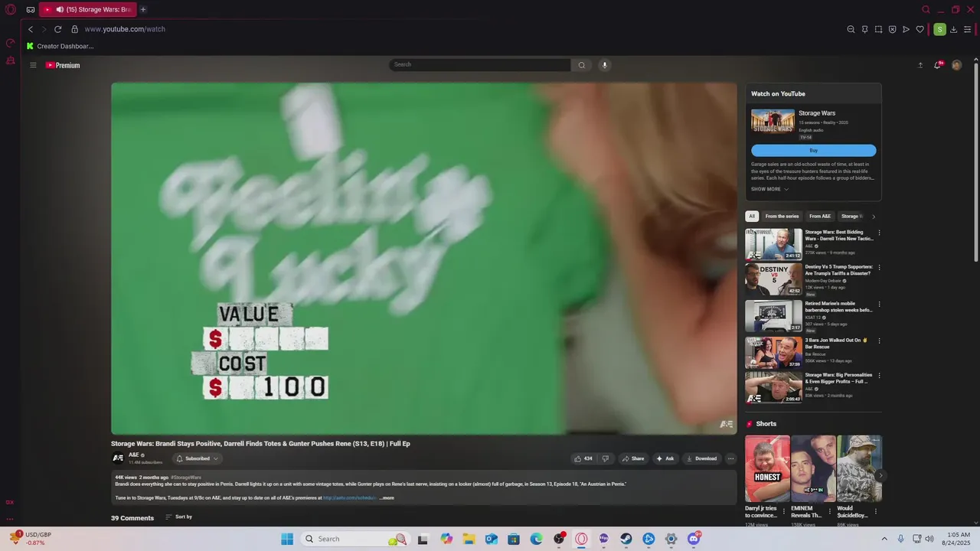Click inside the YouTube search field
This screenshot has height=551, width=980.
(x=479, y=65)
